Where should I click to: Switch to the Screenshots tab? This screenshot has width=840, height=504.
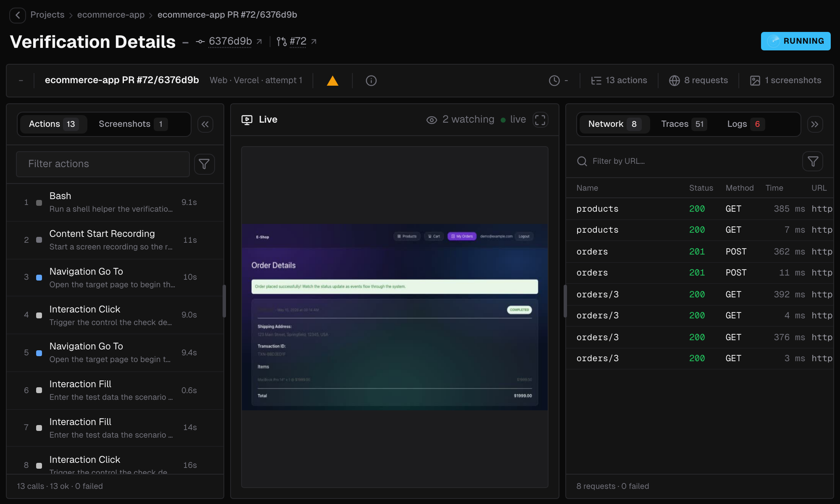(133, 124)
